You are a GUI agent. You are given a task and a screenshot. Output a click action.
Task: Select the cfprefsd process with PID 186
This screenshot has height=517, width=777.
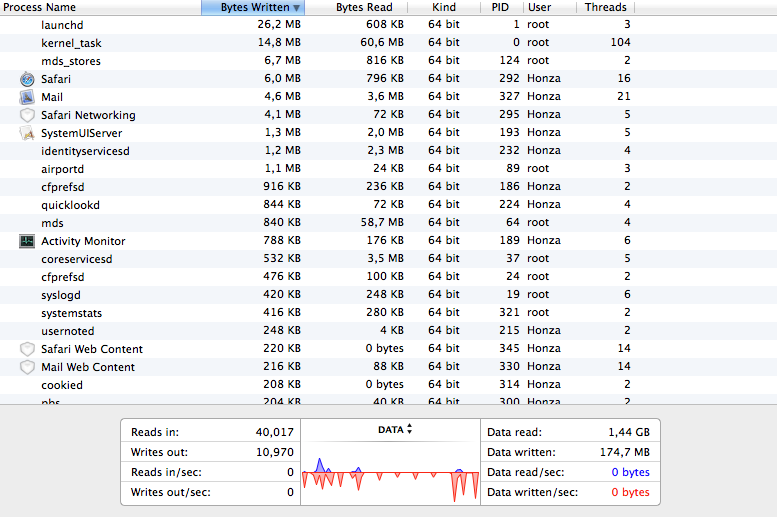(x=63, y=187)
